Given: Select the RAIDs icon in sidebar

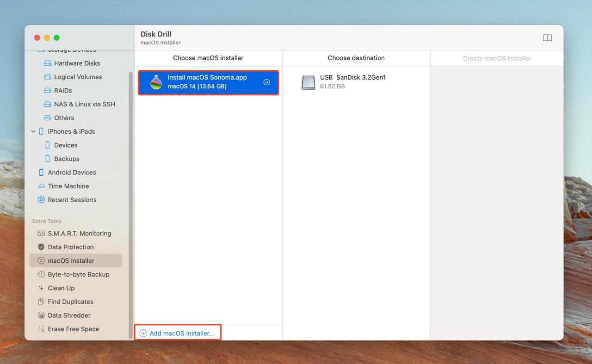Looking at the screenshot, I should (x=47, y=91).
